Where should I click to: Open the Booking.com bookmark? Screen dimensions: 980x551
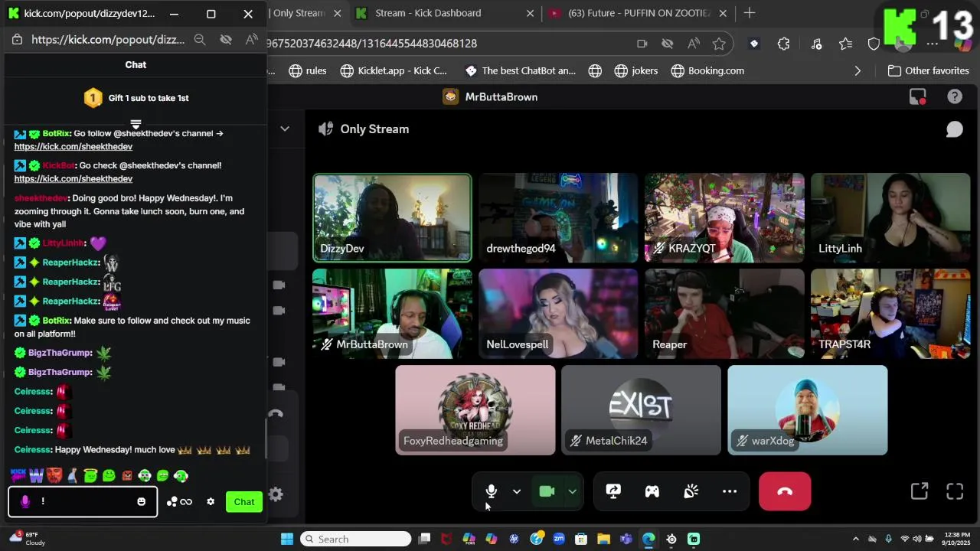(707, 70)
